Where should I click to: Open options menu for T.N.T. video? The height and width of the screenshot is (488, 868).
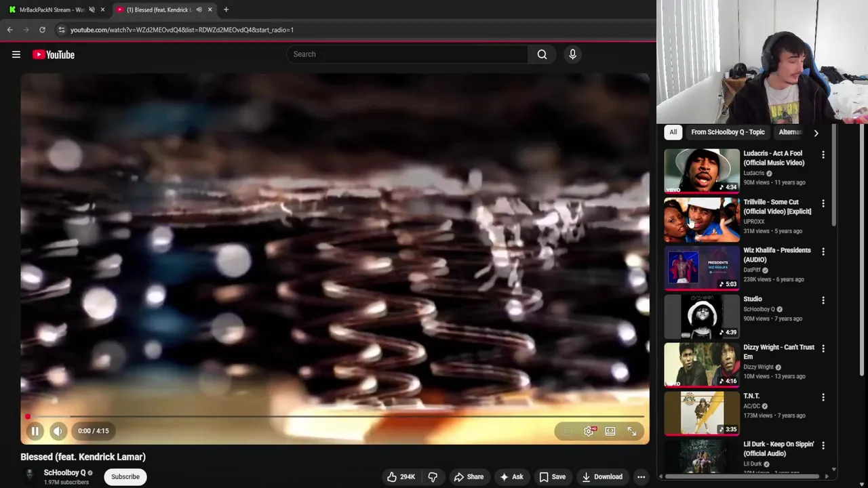coord(823,397)
